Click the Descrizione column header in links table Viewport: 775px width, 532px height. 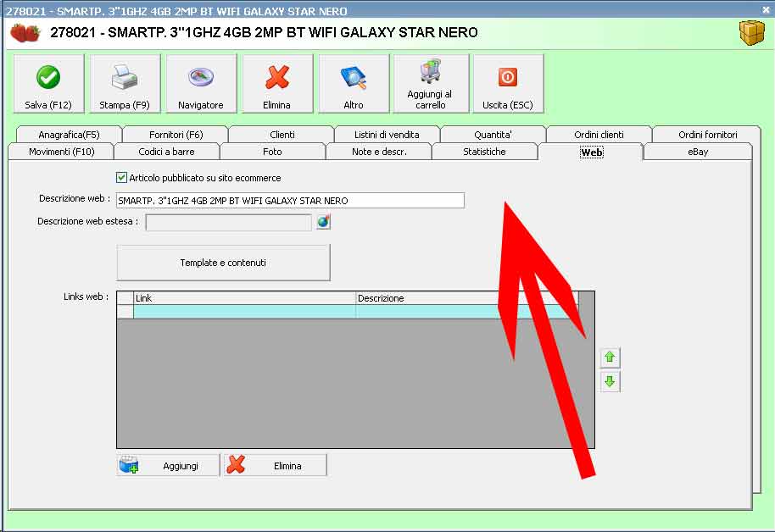[x=466, y=298]
